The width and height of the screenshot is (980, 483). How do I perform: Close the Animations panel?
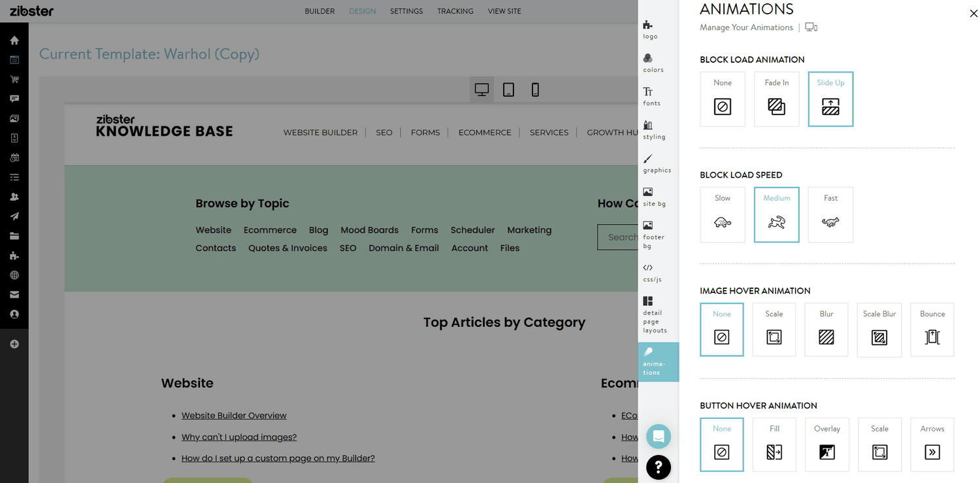973,13
